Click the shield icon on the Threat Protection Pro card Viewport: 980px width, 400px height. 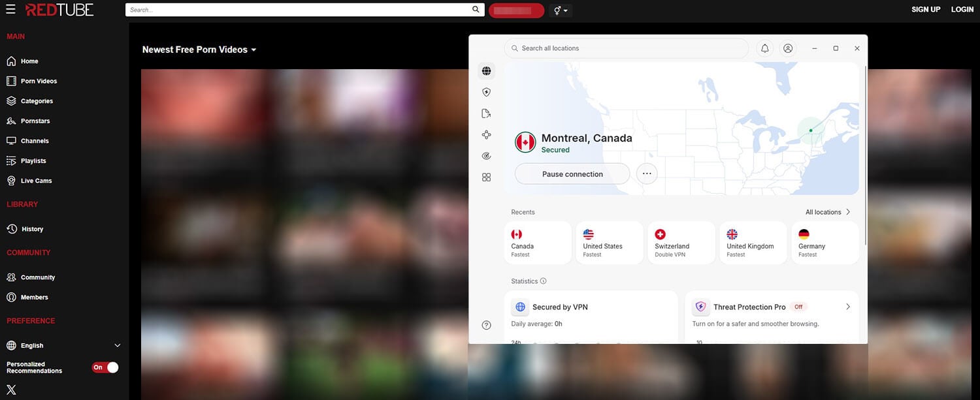(701, 307)
